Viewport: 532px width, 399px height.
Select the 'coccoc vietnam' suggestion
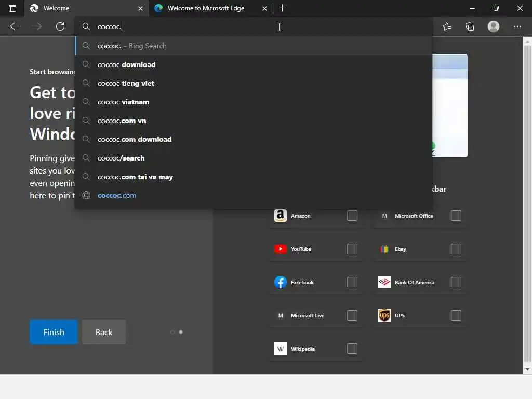click(254, 102)
